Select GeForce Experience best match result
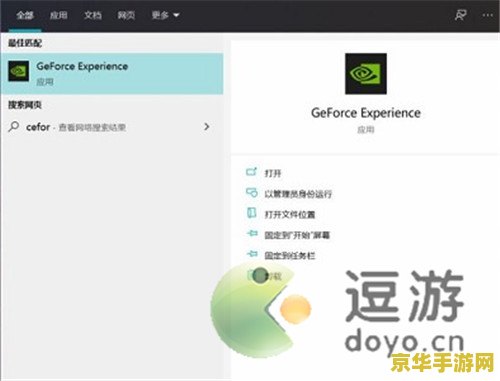 (x=112, y=73)
